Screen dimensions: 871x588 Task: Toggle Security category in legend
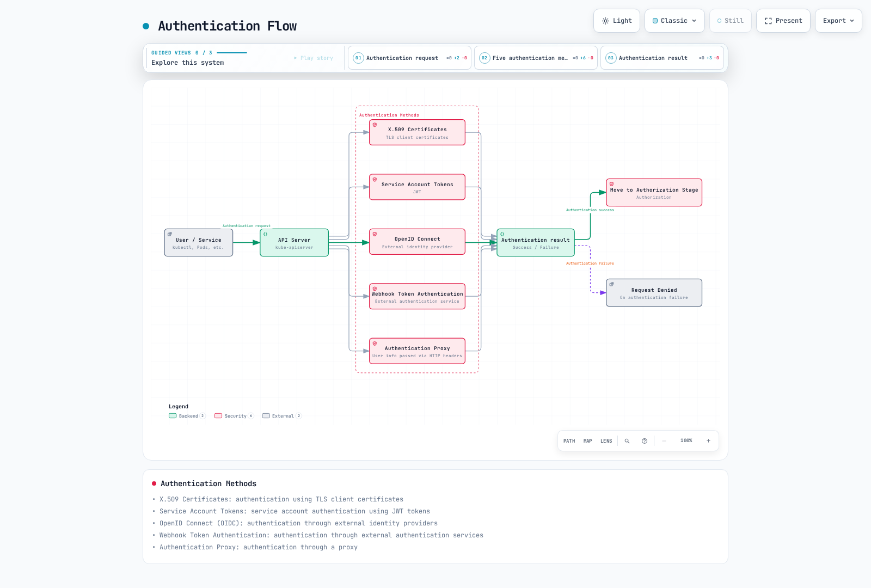click(x=234, y=416)
